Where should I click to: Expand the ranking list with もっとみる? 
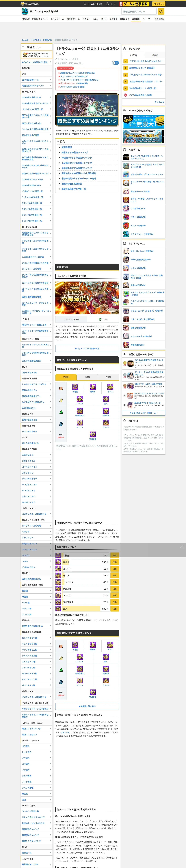click(x=159, y=102)
